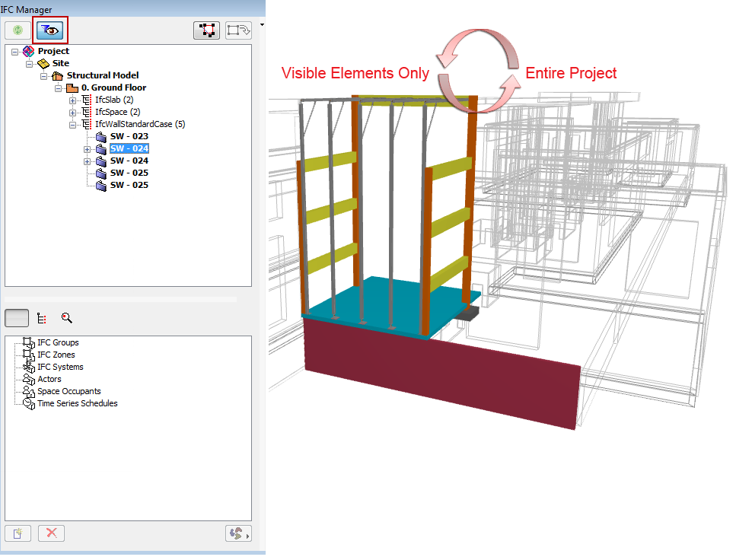Expand the IfcSlab (2) group
The image size is (736, 560).
(x=72, y=100)
